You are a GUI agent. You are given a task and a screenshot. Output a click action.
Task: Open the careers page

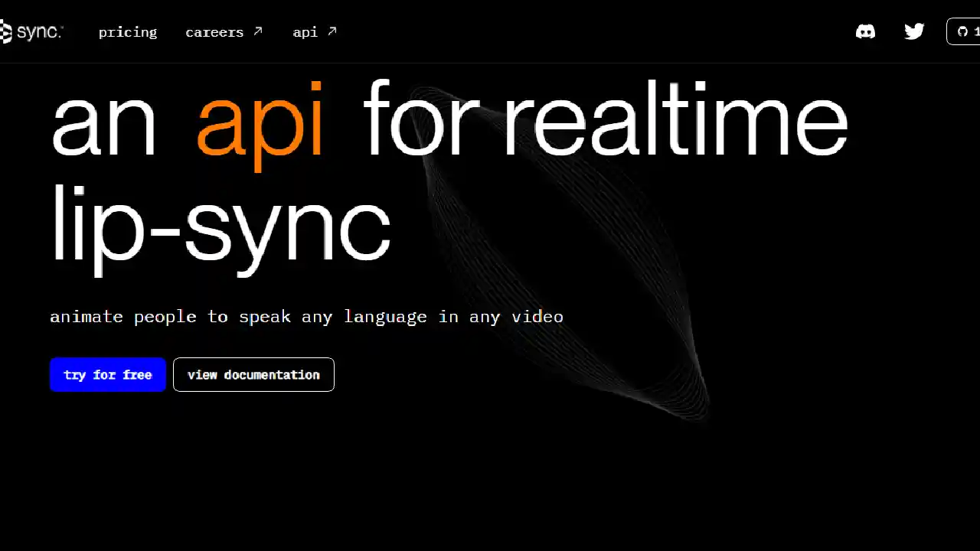(214, 32)
